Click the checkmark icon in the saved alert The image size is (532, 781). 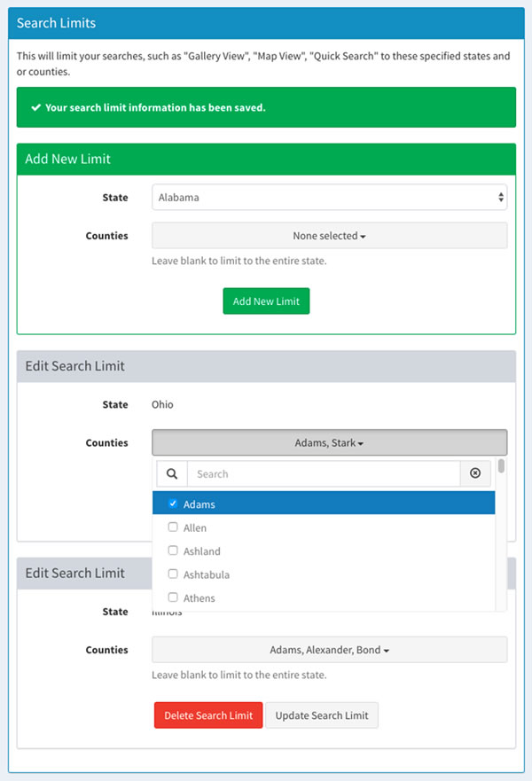point(35,107)
